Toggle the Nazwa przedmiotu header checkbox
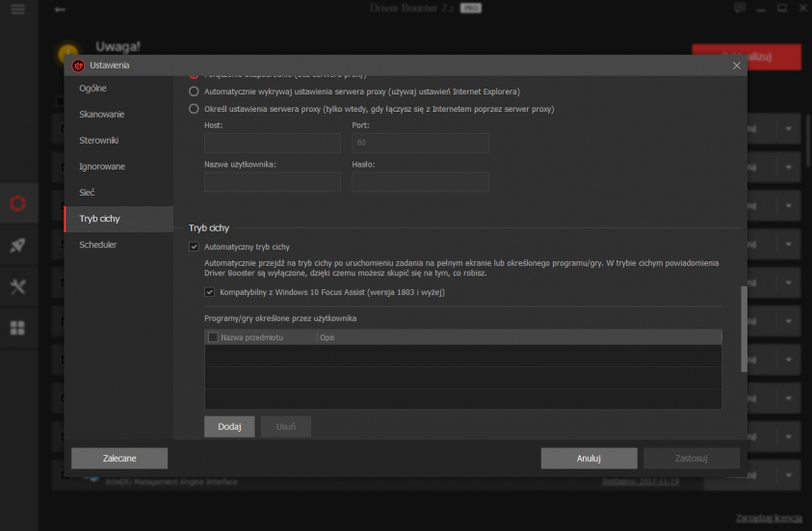Image resolution: width=812 pixels, height=531 pixels. [213, 338]
